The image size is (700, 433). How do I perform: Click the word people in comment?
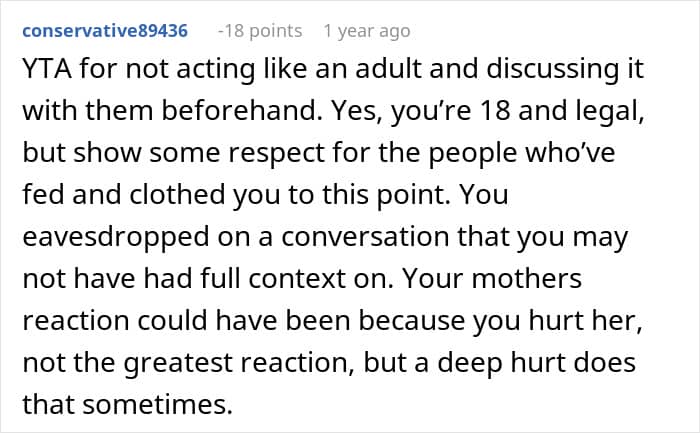coord(473,154)
